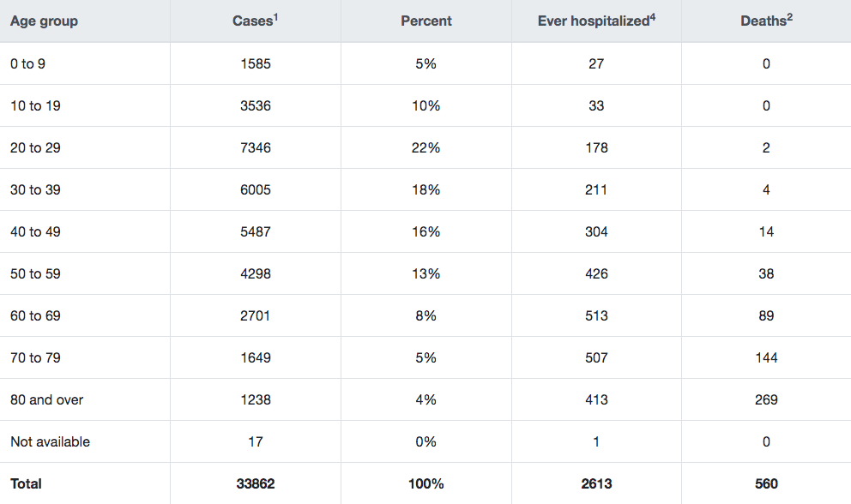The image size is (851, 504).
Task: Click the 50 to 59 age group label
Action: pyautogui.click(x=35, y=273)
